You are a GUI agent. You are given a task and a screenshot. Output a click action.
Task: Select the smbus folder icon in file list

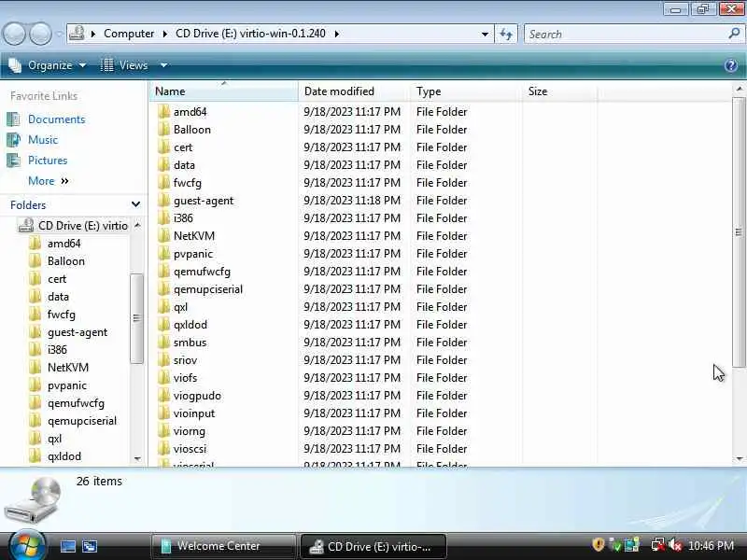[x=164, y=342]
